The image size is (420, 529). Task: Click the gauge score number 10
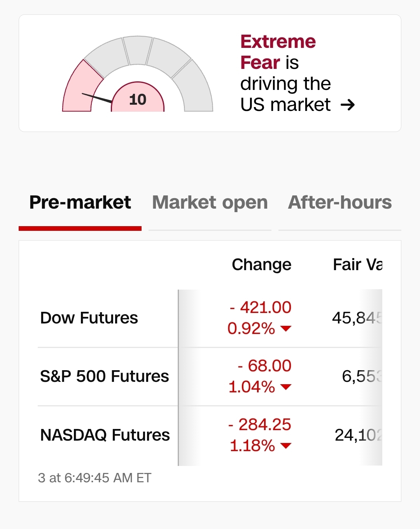coord(138,100)
